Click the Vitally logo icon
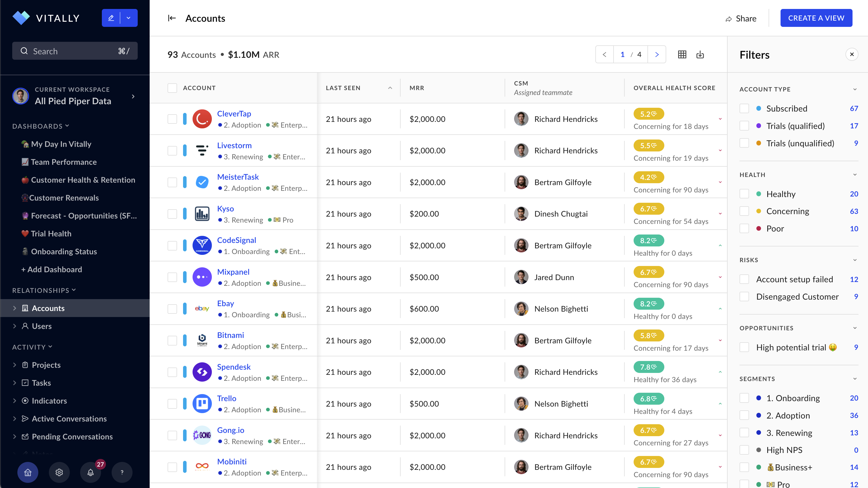The height and width of the screenshot is (488, 868). point(21,18)
